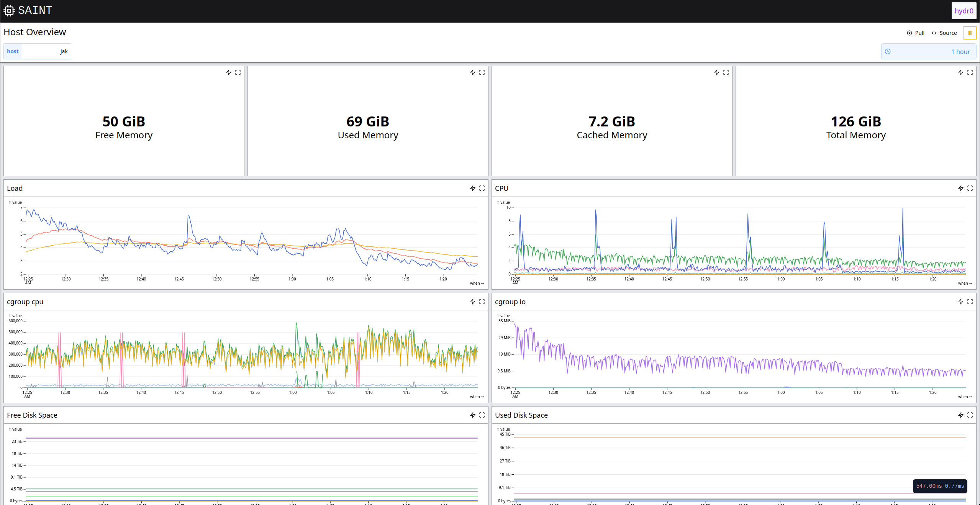Open the Source view
This screenshot has width=980, height=505.
tap(944, 33)
